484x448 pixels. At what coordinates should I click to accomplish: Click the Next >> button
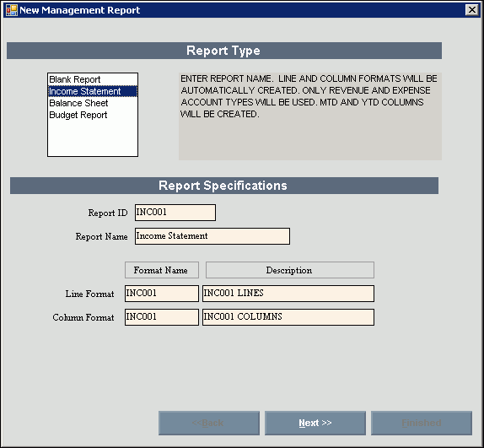(315, 423)
